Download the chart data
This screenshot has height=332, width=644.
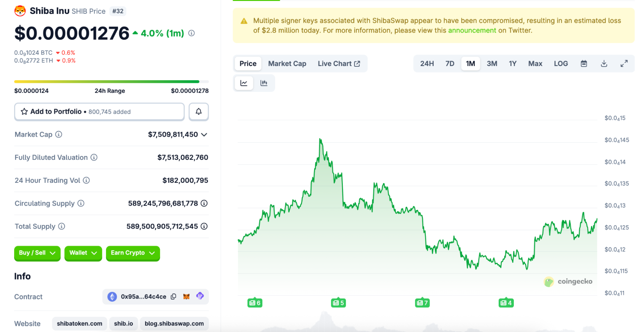[604, 63]
